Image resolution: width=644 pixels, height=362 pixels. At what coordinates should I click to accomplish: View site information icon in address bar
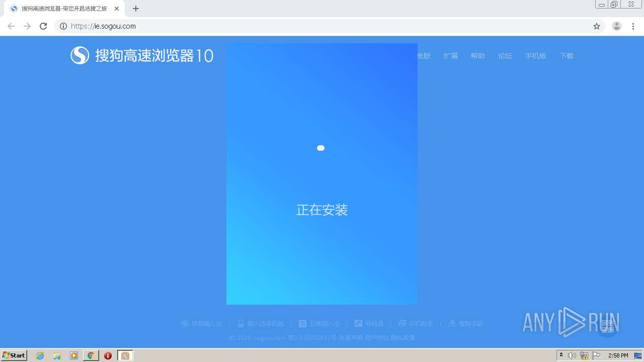point(63,26)
